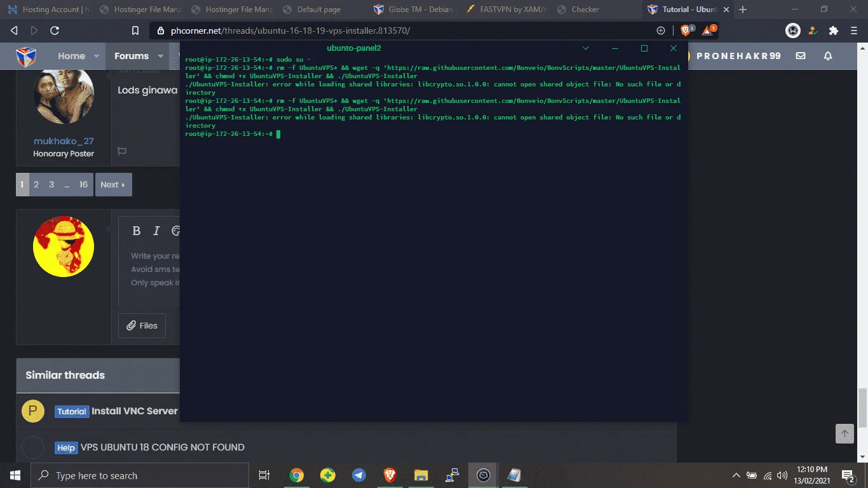Click Windows search box
The image size is (868, 488).
point(140,475)
